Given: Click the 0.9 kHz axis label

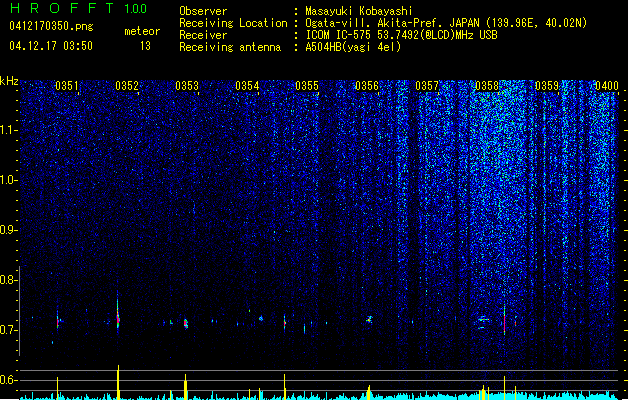Looking at the screenshot, I should point(9,230).
